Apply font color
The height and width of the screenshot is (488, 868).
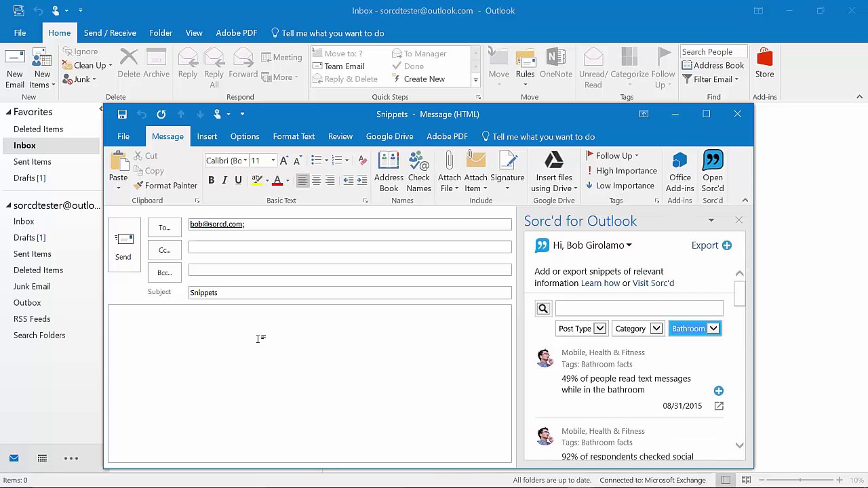277,180
